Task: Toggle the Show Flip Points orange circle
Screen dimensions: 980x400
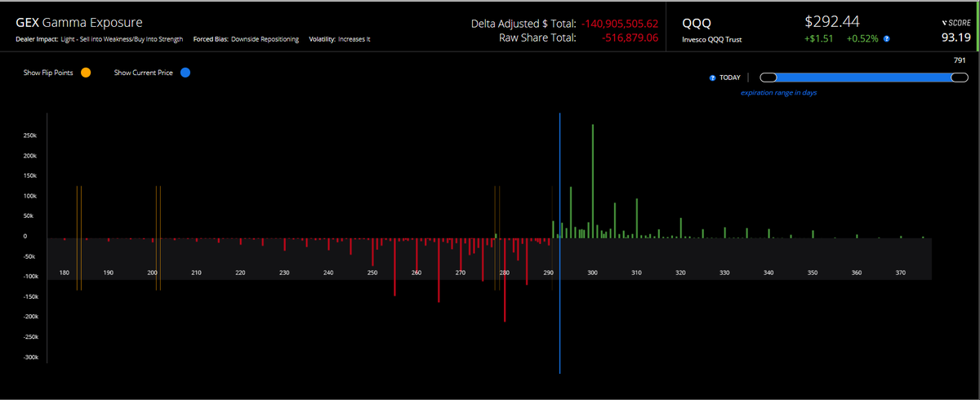Action: (x=86, y=73)
